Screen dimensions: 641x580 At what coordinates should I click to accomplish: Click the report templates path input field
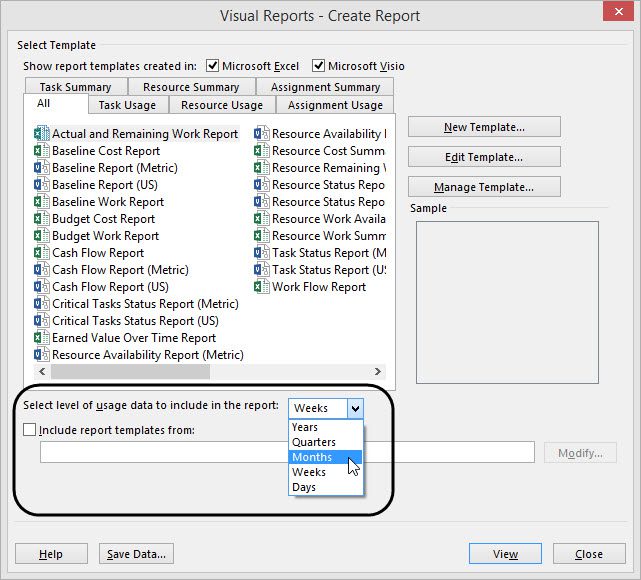(x=287, y=452)
